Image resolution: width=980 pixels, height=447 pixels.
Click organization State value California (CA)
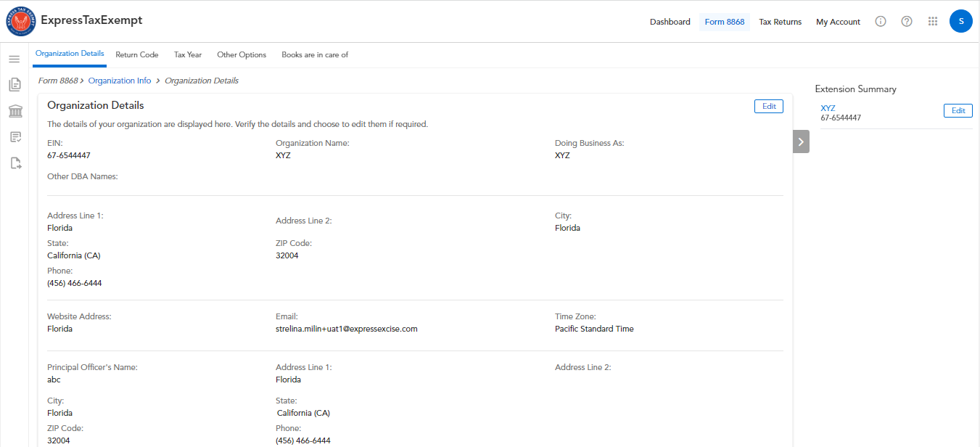pos(74,255)
